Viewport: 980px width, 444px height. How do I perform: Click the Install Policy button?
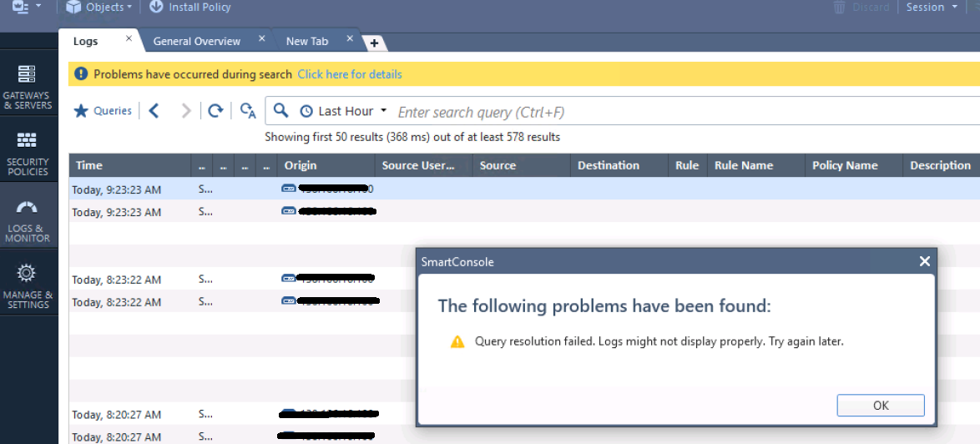pos(190,7)
